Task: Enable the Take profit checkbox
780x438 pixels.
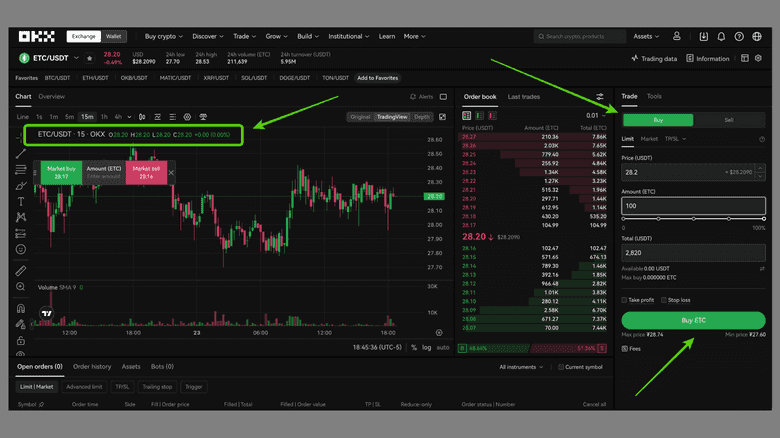Action: (625, 300)
